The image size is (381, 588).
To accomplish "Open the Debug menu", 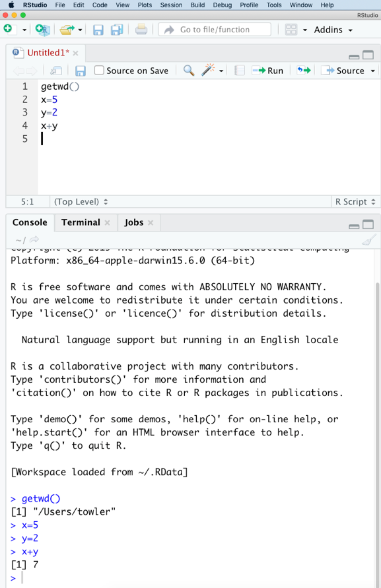I will point(222,5).
